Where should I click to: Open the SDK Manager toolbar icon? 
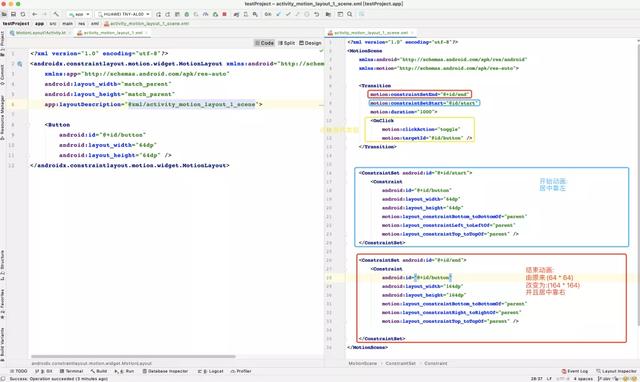255,14
